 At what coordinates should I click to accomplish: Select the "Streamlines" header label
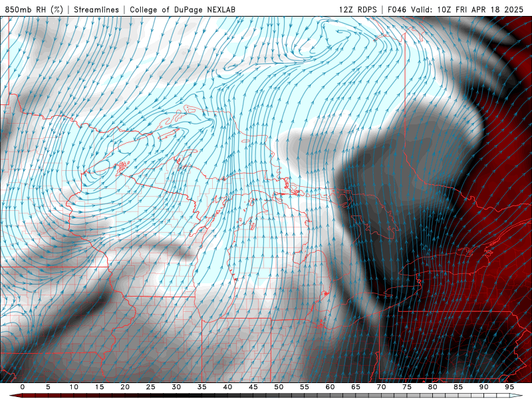pos(96,9)
